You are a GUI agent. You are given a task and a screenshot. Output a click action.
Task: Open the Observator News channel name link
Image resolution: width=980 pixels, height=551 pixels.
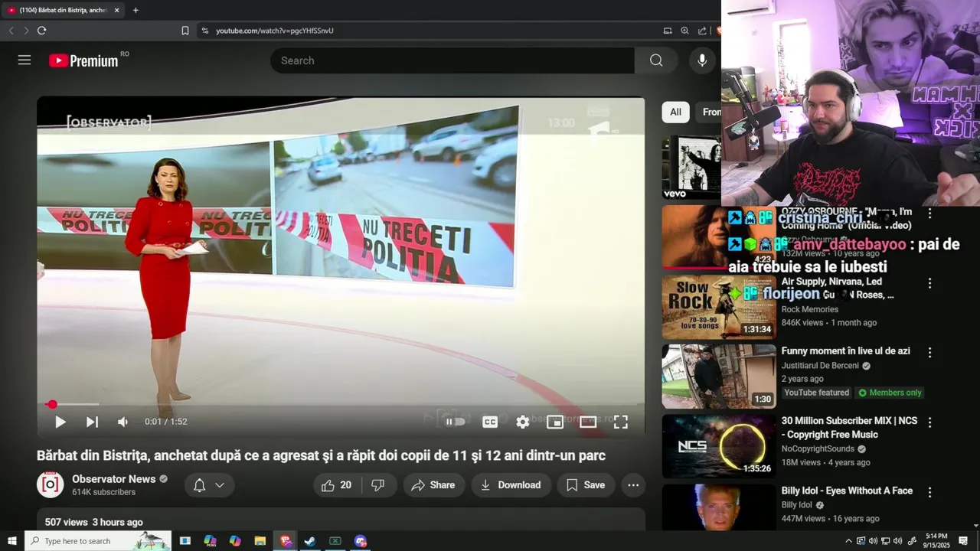114,479
